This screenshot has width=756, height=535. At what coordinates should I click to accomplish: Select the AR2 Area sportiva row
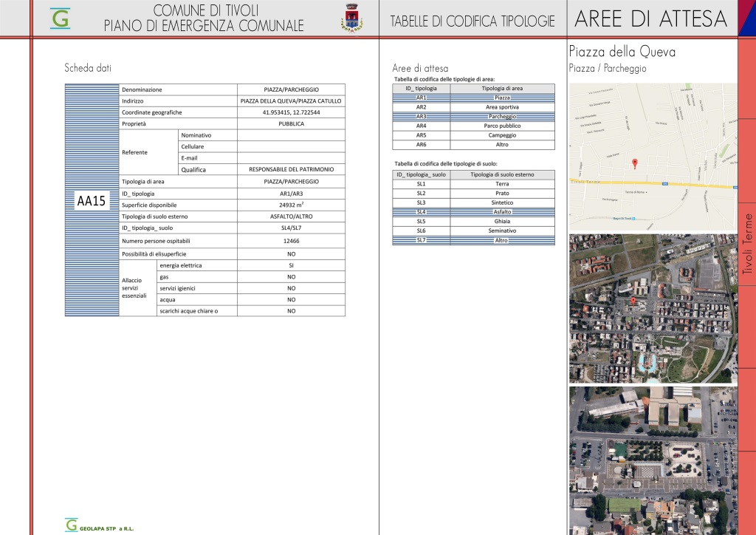tap(473, 107)
